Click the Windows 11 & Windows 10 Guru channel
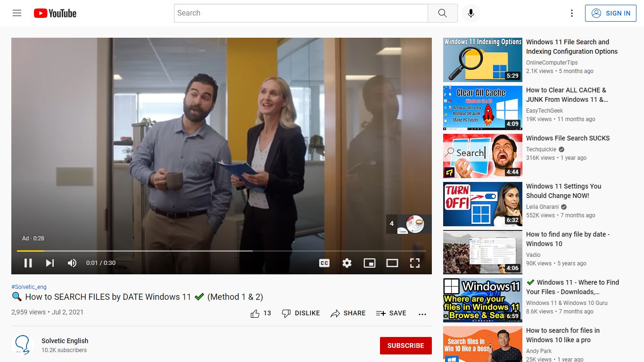 click(567, 303)
